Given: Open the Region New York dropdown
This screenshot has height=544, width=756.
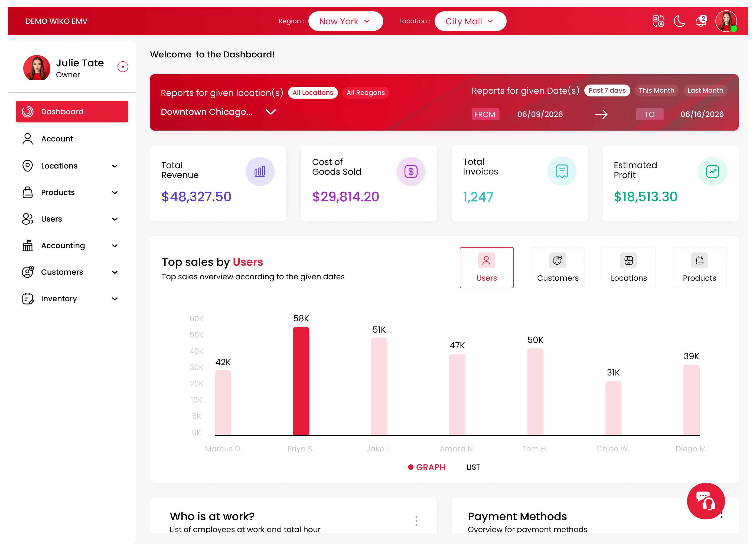Looking at the screenshot, I should point(345,21).
